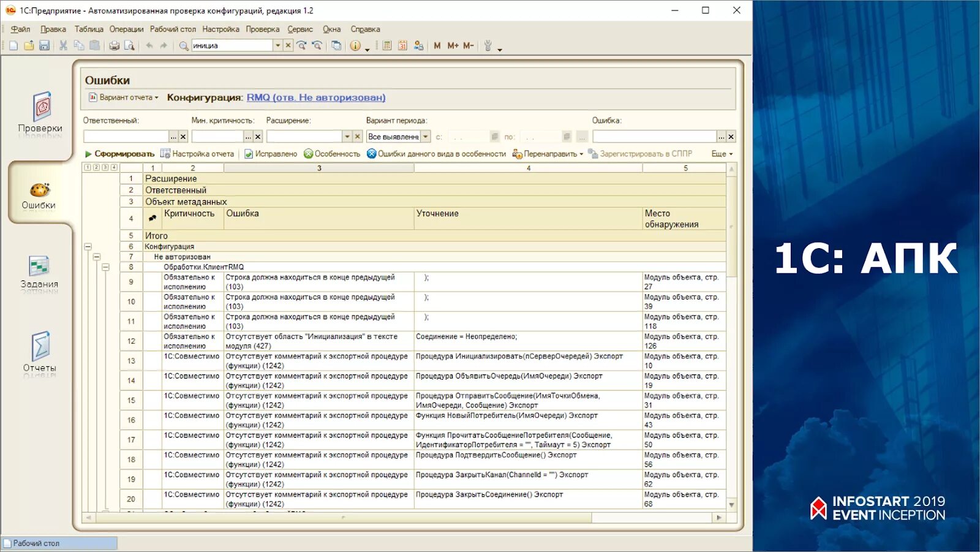
Task: Open the RMQ configuration link
Action: tap(316, 97)
